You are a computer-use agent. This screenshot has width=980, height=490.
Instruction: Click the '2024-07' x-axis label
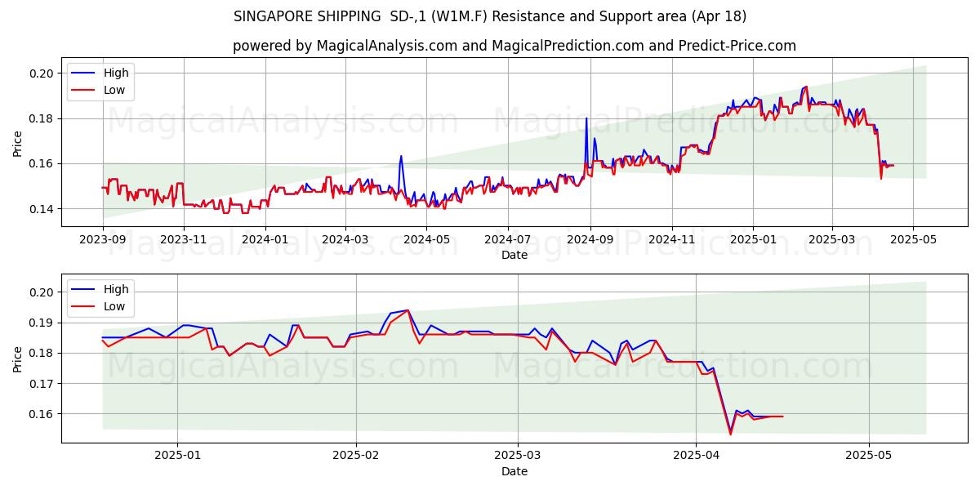(x=509, y=239)
